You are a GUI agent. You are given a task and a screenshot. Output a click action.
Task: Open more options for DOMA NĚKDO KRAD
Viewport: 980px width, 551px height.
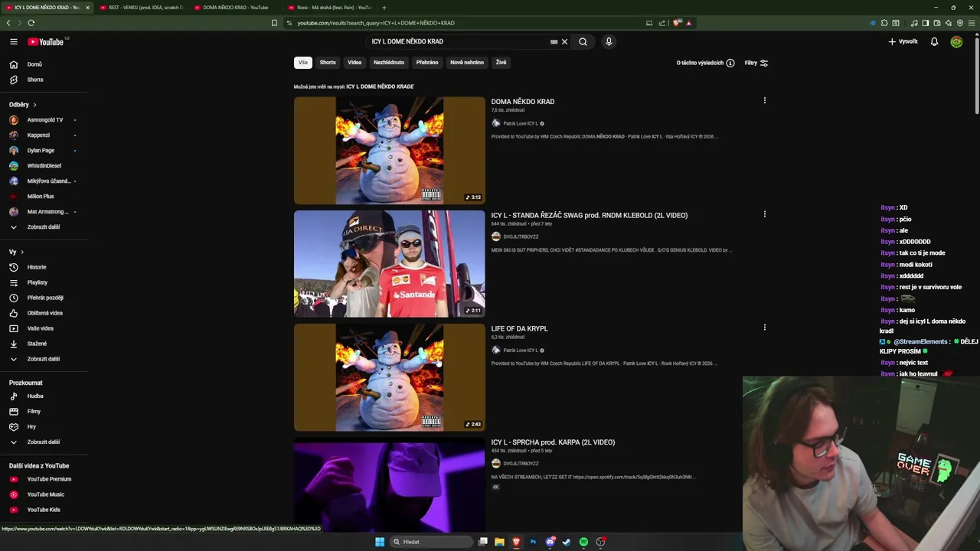click(764, 100)
